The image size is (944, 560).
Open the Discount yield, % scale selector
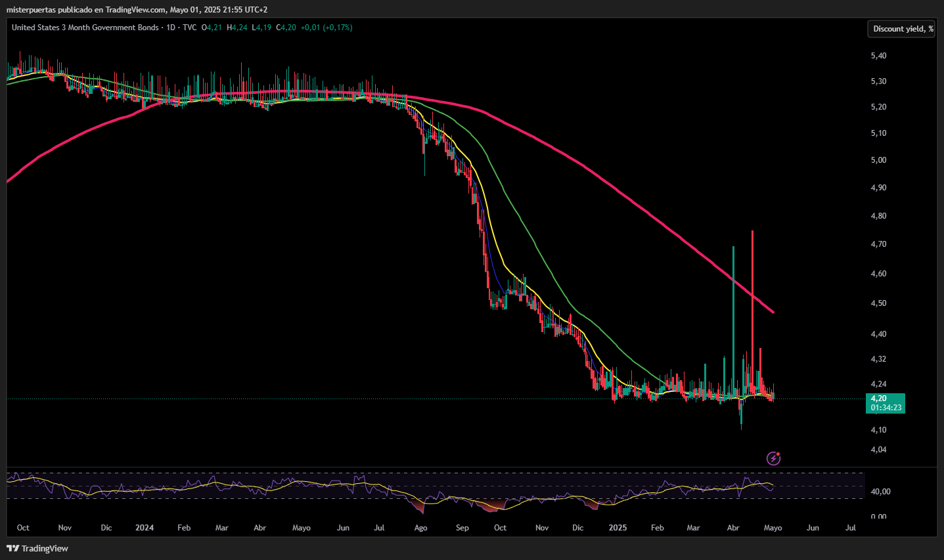901,29
